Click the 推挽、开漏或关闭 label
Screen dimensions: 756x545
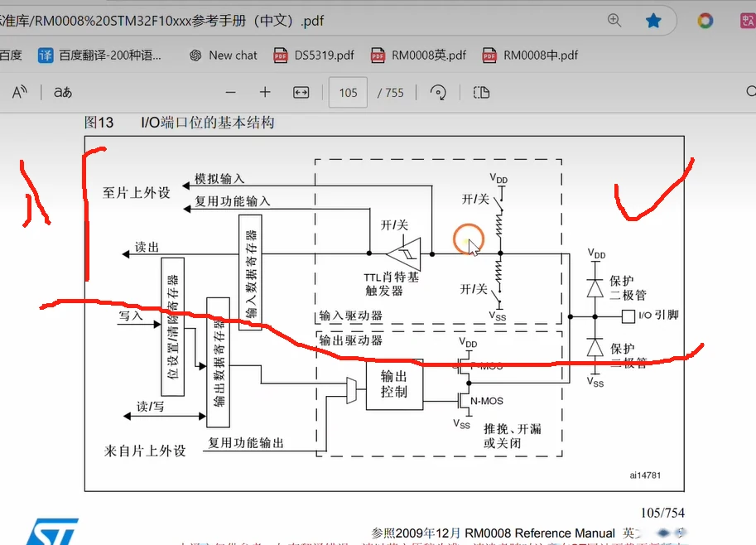coord(512,436)
